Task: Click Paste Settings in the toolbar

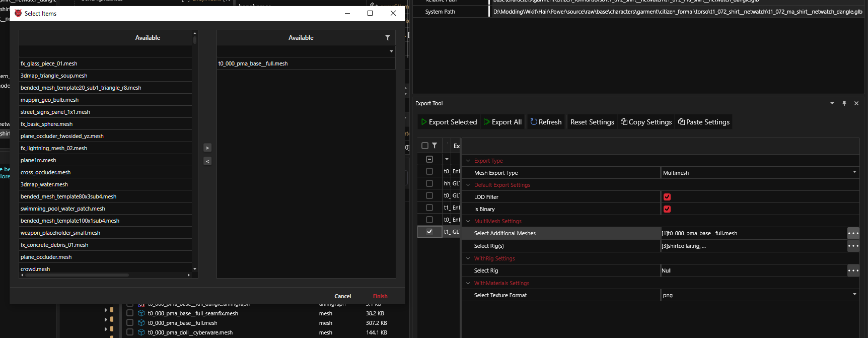Action: (x=703, y=122)
